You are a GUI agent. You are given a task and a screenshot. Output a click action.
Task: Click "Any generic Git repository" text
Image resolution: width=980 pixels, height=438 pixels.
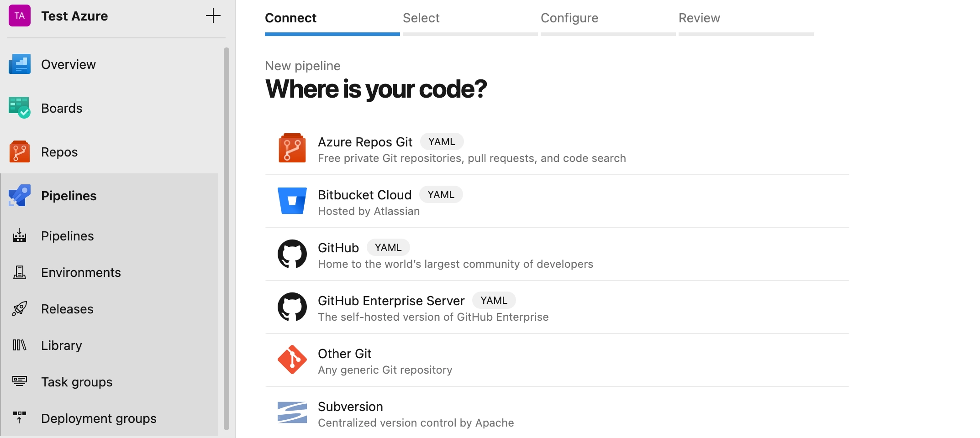click(385, 370)
